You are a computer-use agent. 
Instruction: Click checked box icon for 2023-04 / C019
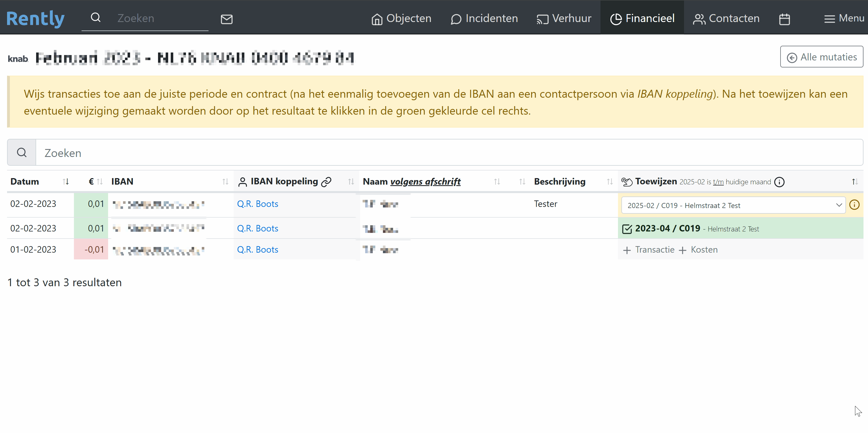(627, 229)
